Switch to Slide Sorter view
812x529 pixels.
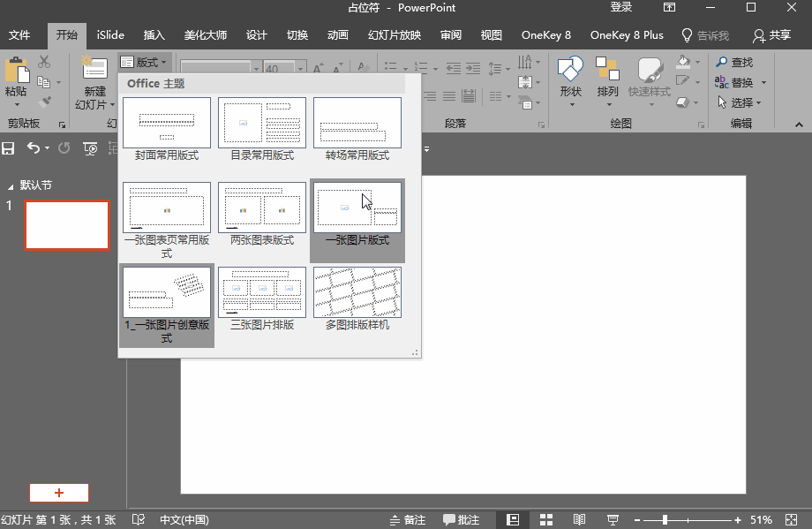point(546,519)
